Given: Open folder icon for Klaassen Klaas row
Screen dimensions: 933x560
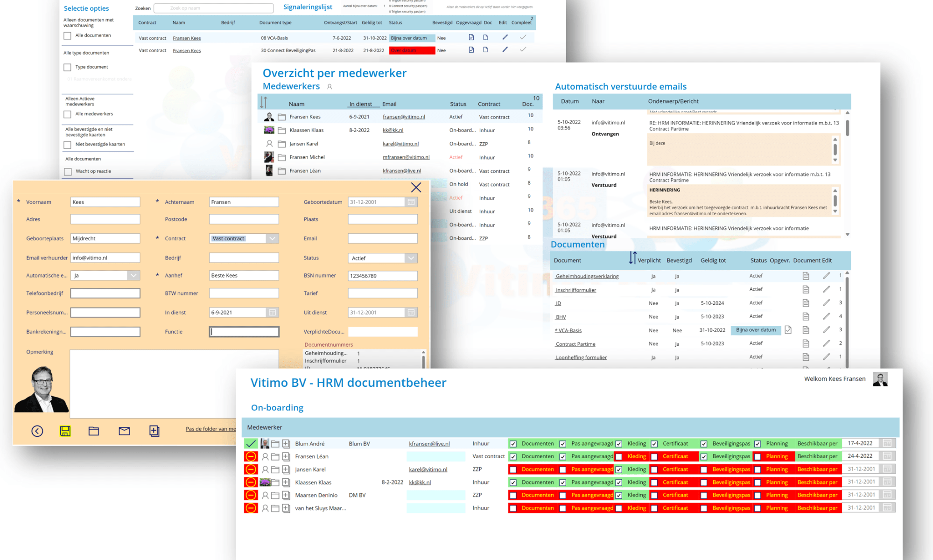Looking at the screenshot, I should [x=282, y=130].
